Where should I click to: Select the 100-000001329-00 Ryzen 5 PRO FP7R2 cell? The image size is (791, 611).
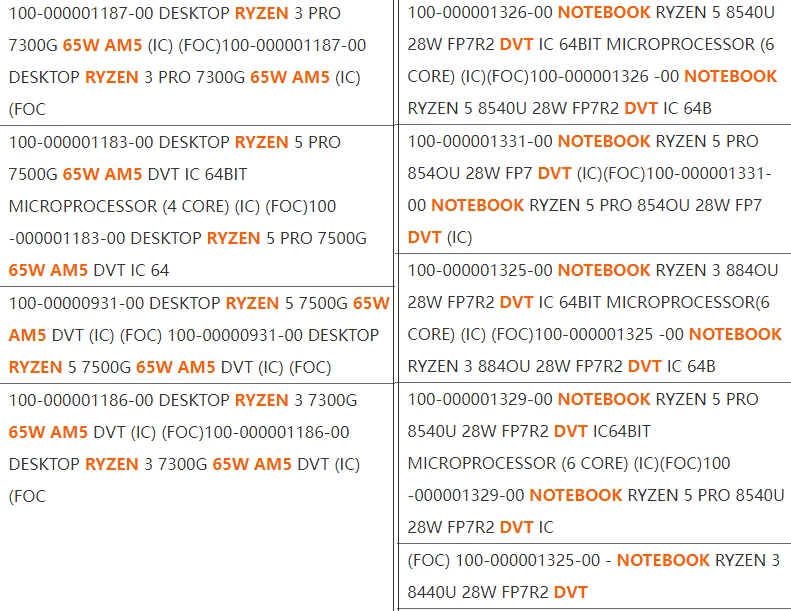(594, 463)
